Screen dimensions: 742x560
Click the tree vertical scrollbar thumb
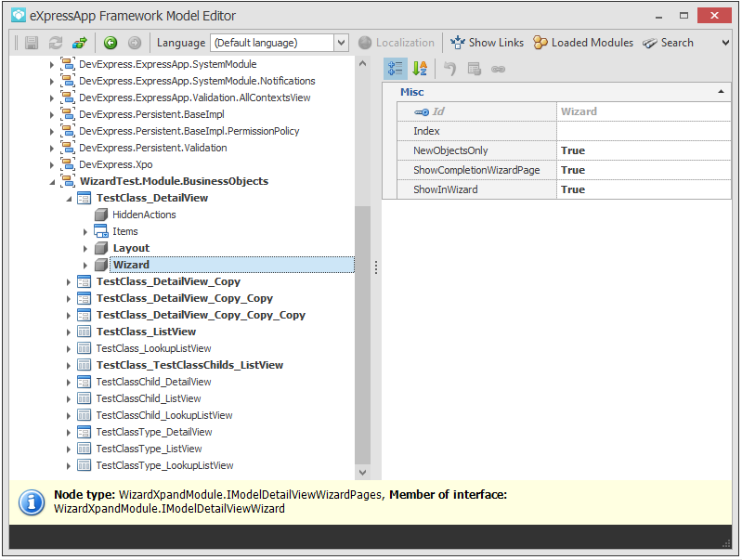coord(362,335)
